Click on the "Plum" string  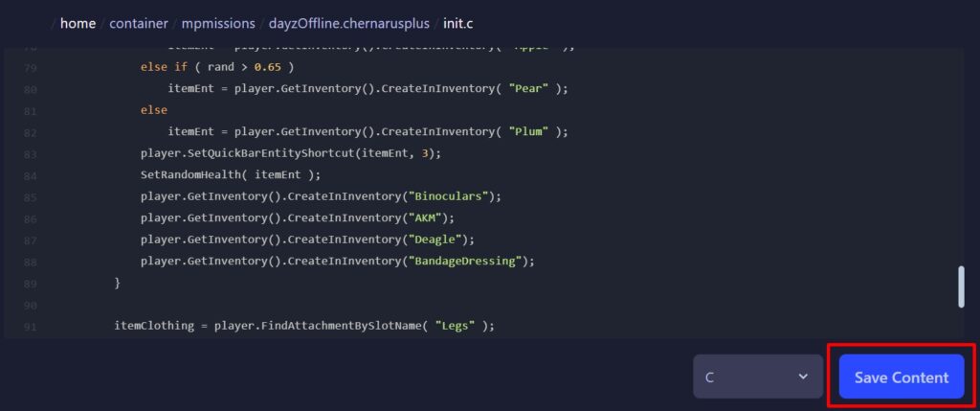[x=531, y=131]
